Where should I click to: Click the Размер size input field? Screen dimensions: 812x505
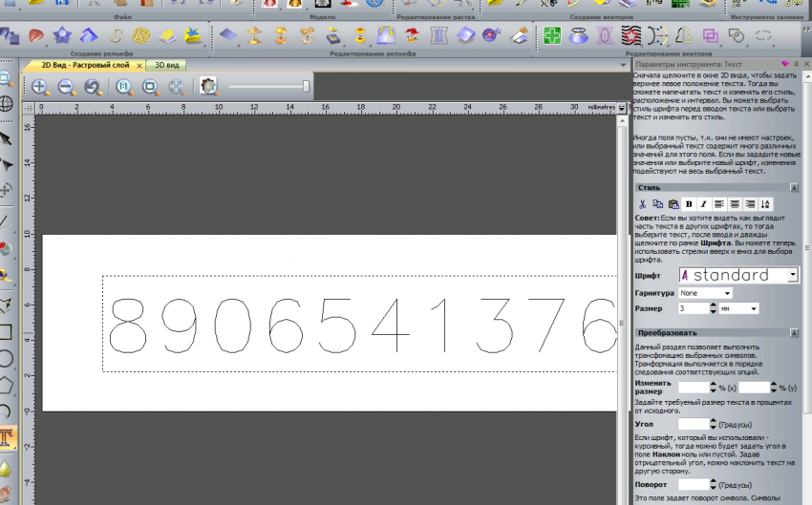[694, 308]
